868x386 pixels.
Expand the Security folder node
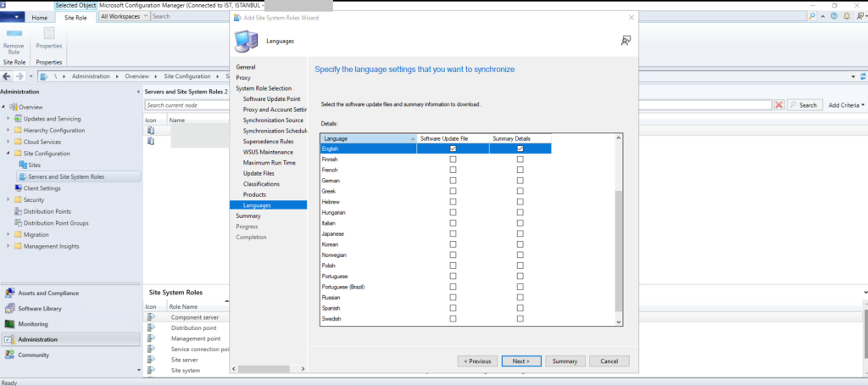tap(8, 199)
